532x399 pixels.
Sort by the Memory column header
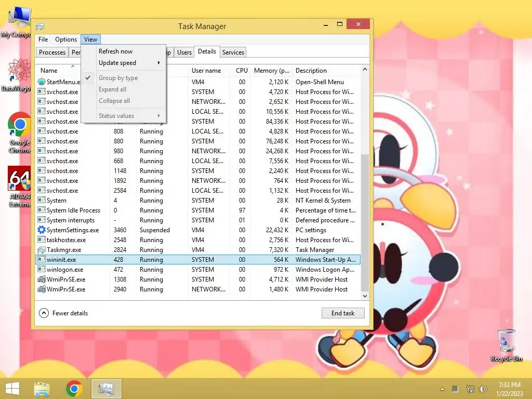point(271,71)
